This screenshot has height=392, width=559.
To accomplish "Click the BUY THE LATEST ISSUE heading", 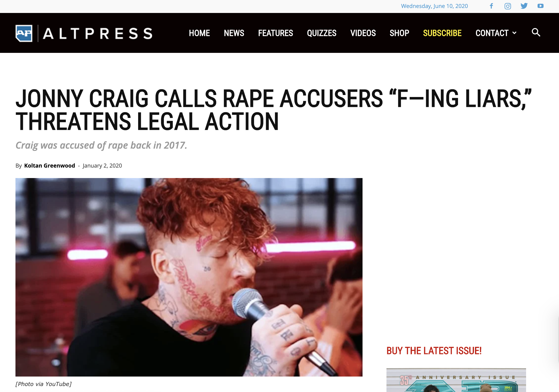I will point(434,351).
